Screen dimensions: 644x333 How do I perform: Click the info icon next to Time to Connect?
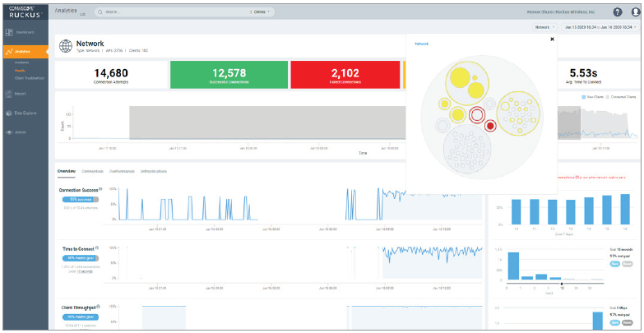97,248
